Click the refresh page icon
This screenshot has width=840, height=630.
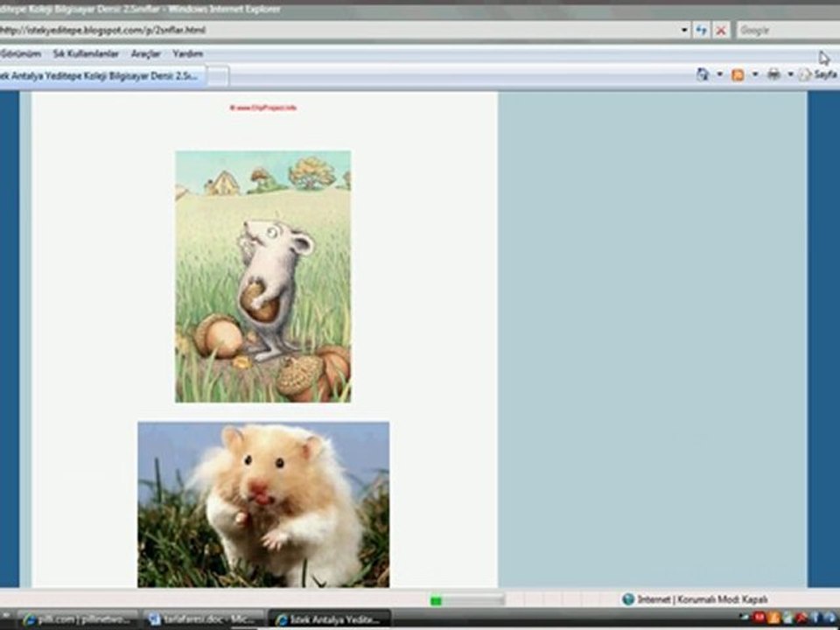701,31
